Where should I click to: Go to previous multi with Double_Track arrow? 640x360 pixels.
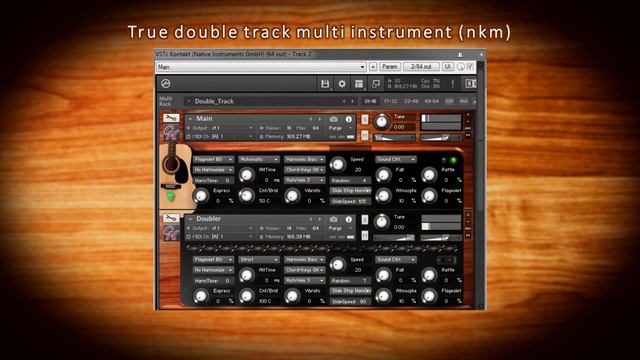pos(344,101)
